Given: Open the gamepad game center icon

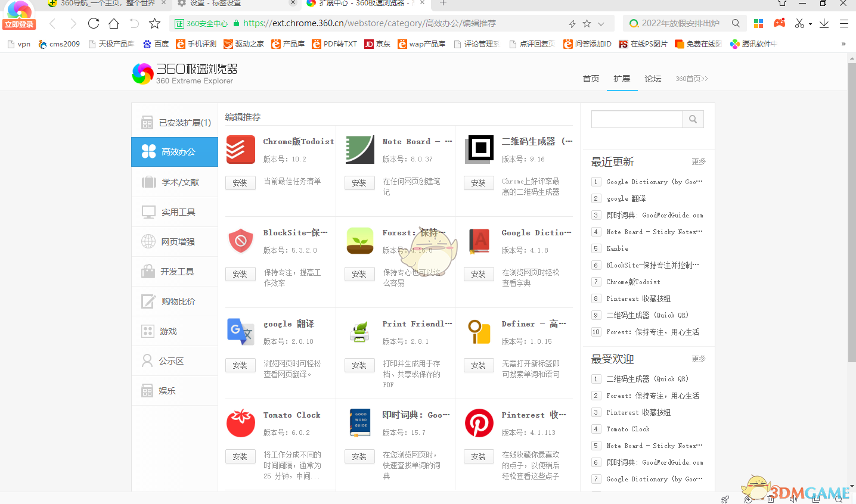Looking at the screenshot, I should click(x=778, y=23).
